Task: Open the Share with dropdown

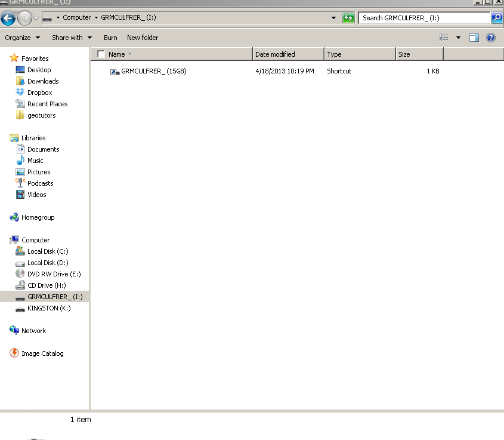Action: (x=72, y=38)
